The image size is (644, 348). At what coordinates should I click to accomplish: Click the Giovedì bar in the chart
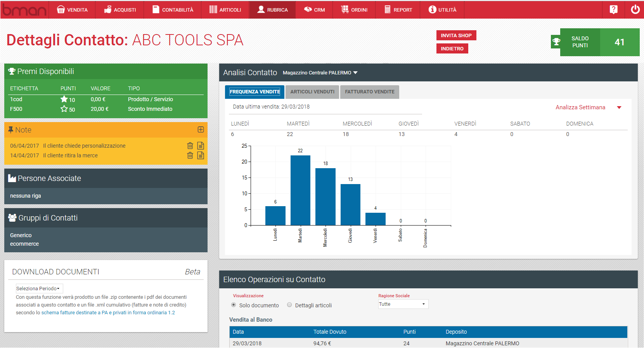(350, 205)
